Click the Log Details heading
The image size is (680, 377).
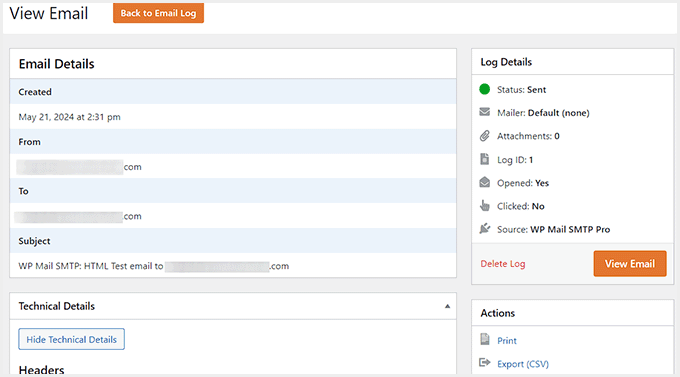(506, 62)
